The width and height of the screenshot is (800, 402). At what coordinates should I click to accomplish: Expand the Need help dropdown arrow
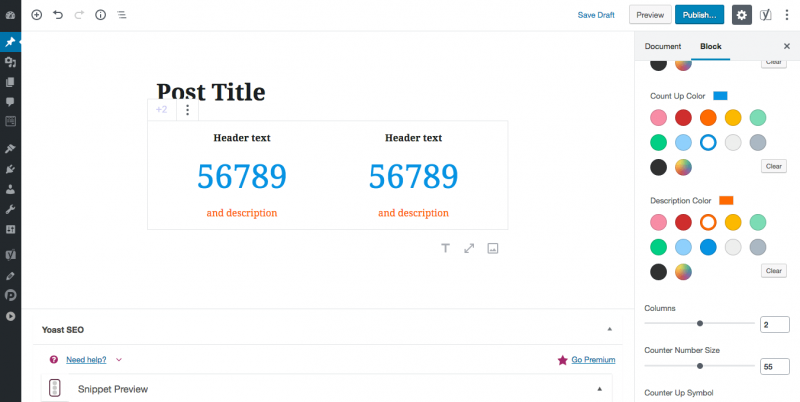119,360
